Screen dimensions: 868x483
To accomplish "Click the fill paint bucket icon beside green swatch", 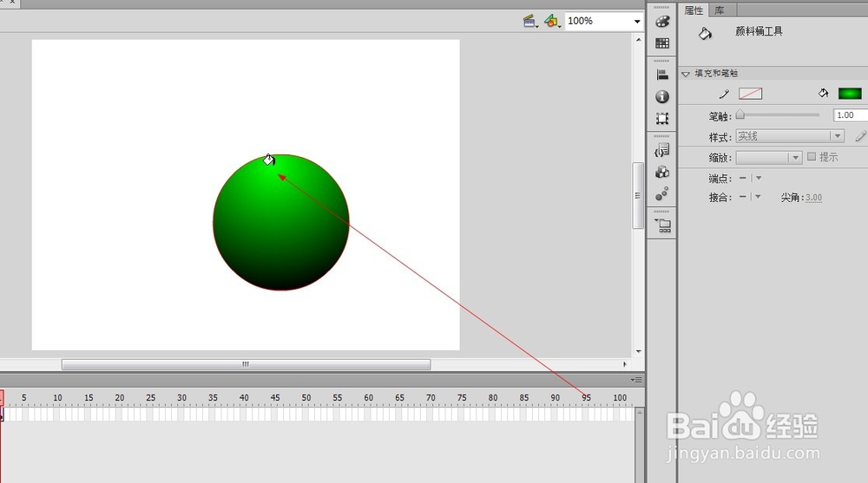I will pyautogui.click(x=824, y=93).
